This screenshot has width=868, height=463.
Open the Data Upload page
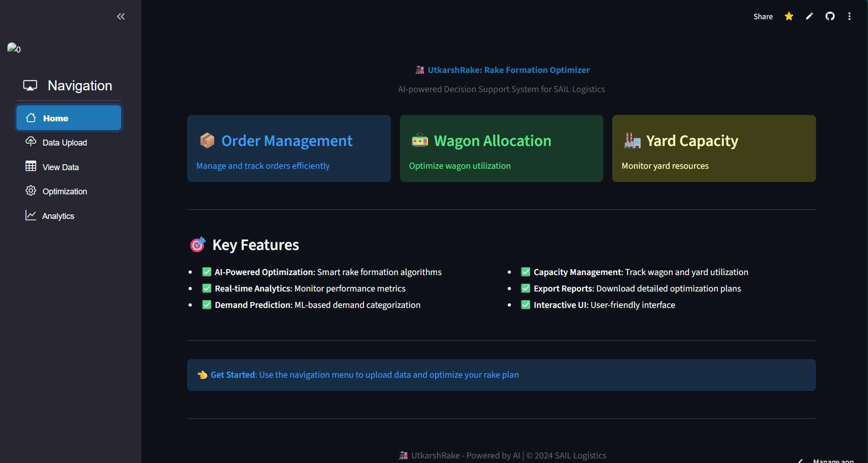point(69,142)
